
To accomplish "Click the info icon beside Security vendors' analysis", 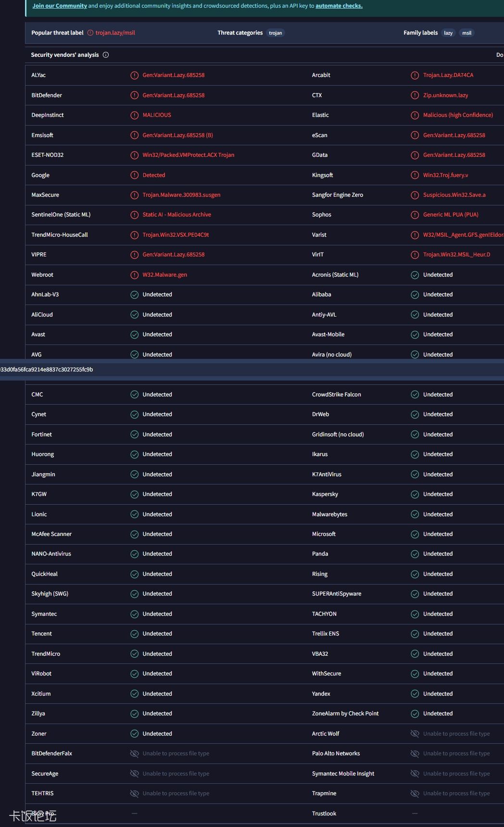I will (x=106, y=55).
